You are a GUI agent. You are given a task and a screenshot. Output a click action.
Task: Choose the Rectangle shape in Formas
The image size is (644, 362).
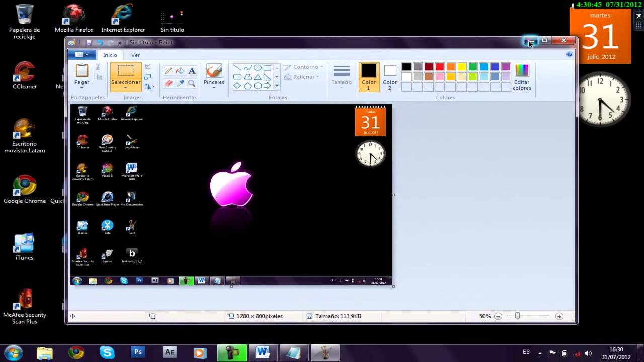[x=267, y=68]
